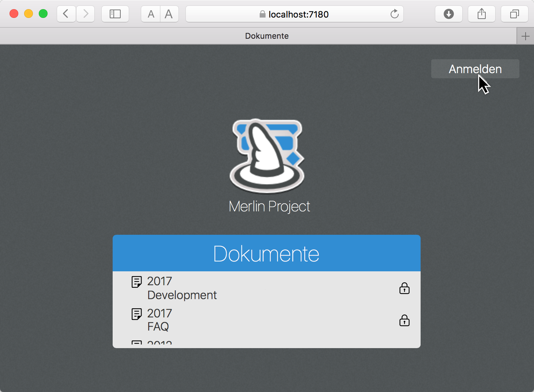Image resolution: width=534 pixels, height=392 pixels.
Task: Zoom window with the green button
Action: [x=43, y=14]
